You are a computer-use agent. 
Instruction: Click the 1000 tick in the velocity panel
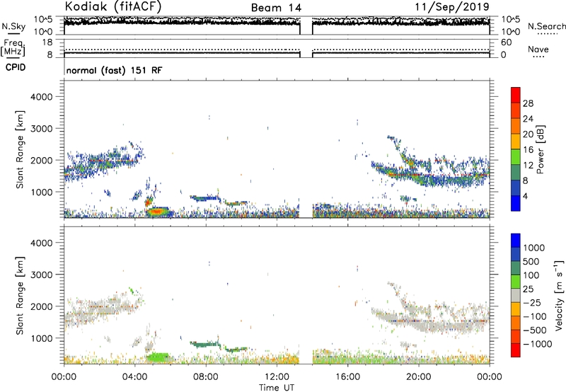pos(42,338)
